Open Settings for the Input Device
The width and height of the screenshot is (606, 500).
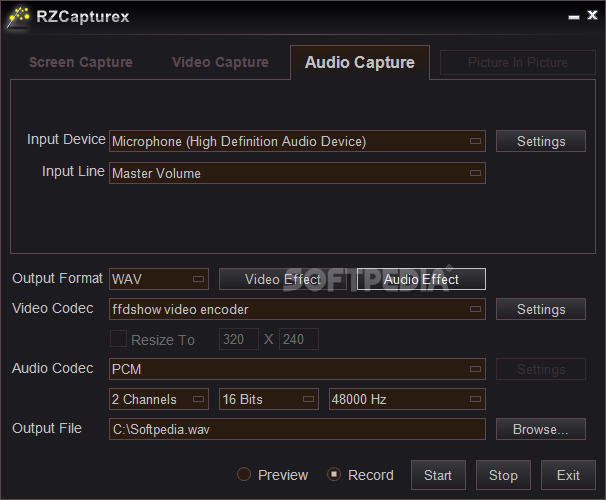(541, 141)
